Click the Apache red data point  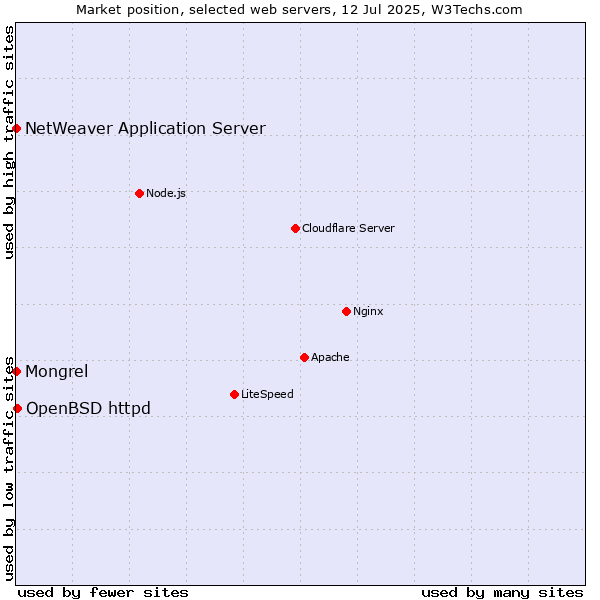coord(305,357)
